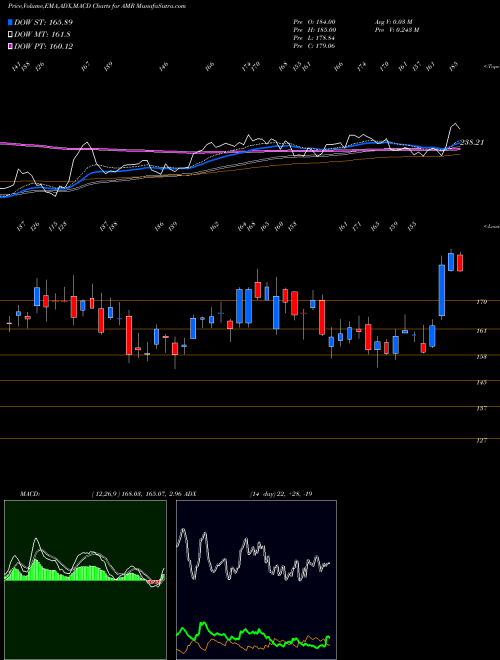Click the 'Pre C: 179.06' value
Viewport: 500px width, 660px height.
coord(314,46)
